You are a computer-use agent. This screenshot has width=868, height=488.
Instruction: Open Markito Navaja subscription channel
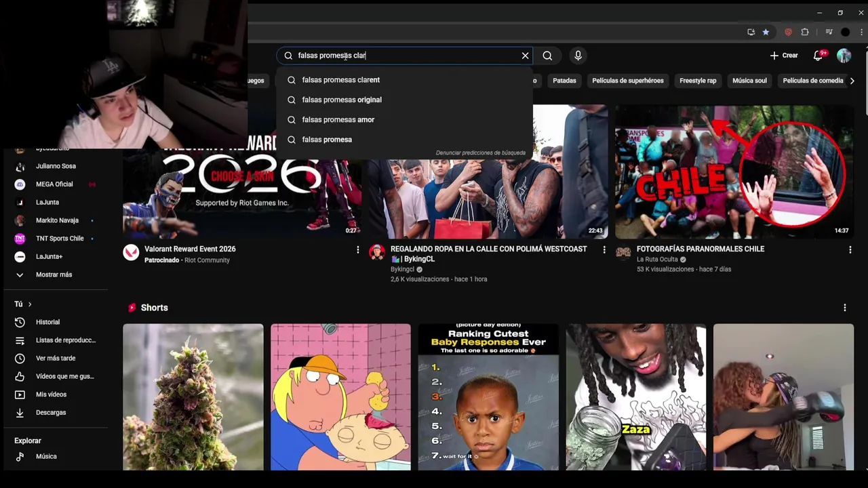[x=56, y=220]
